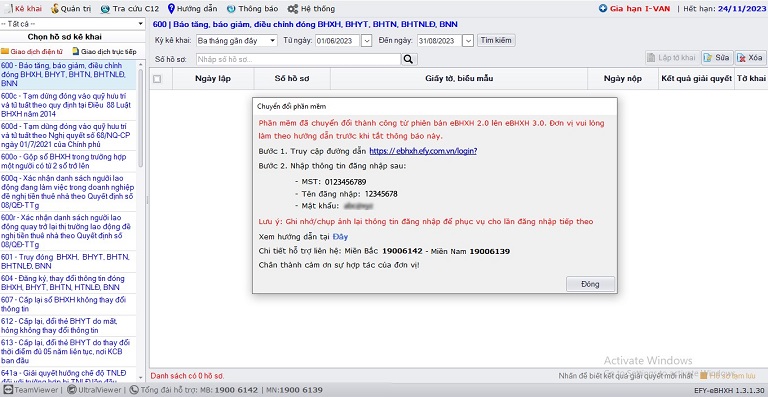Select form 641a Giải quyết chế độ TNLĐ
This screenshot has height=397, width=768.
tap(68, 375)
